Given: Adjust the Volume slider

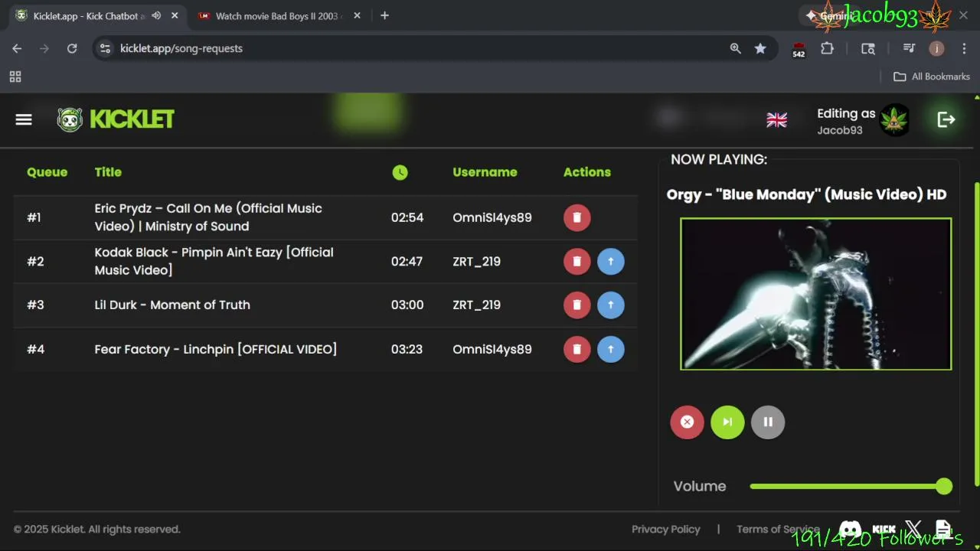Looking at the screenshot, I should (x=851, y=486).
